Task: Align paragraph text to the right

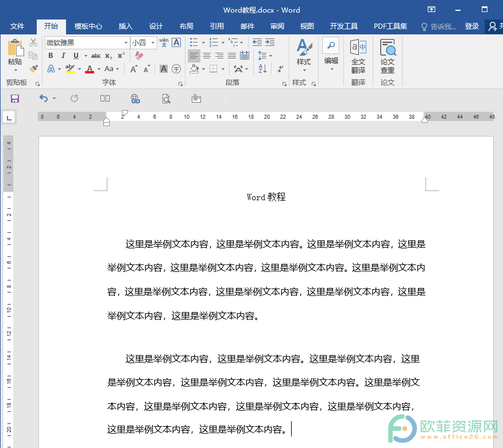Action: click(219, 56)
